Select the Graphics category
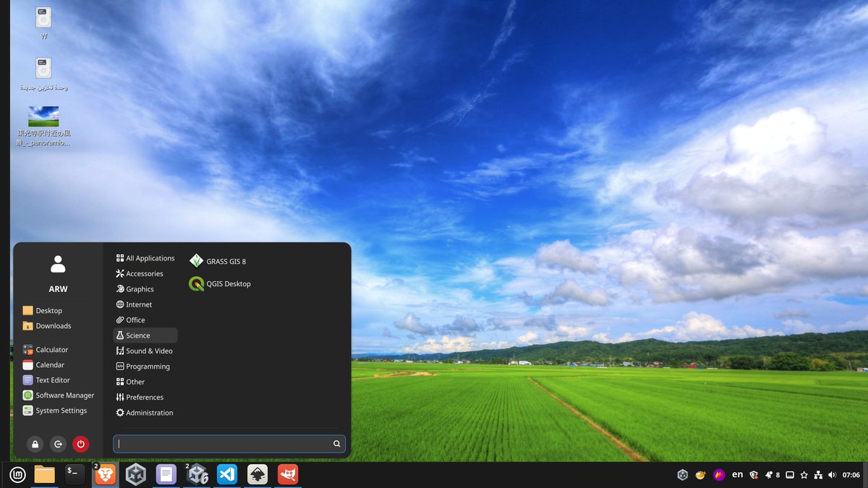 pyautogui.click(x=145, y=289)
